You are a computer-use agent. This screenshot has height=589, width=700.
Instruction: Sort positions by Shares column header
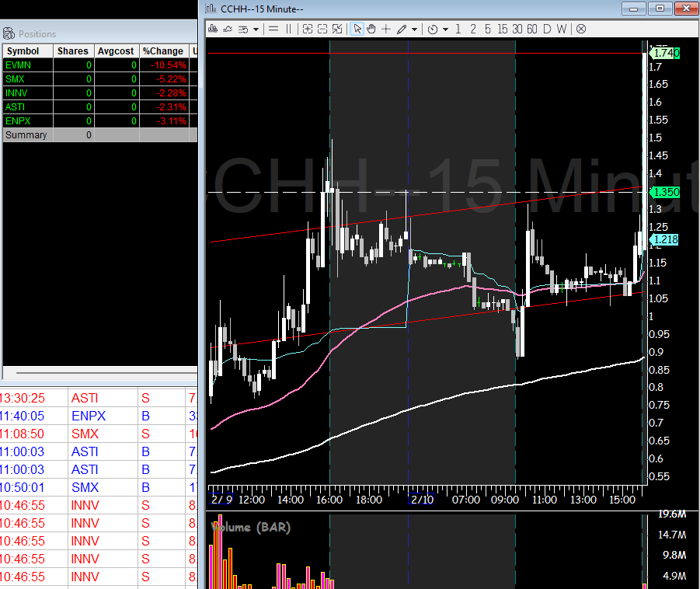click(x=74, y=51)
